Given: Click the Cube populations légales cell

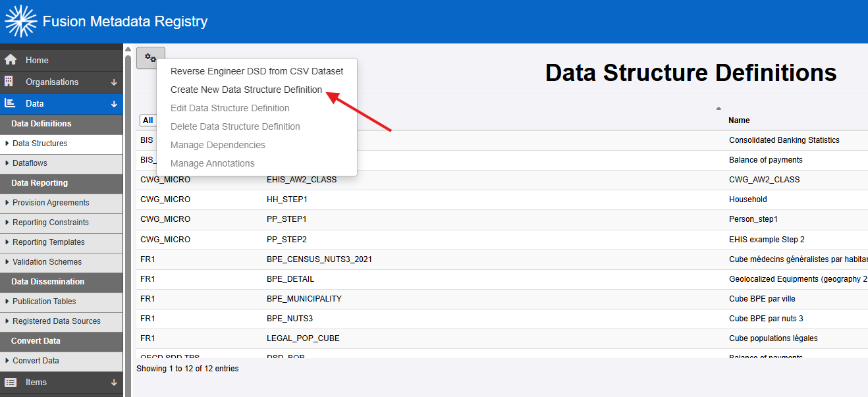Looking at the screenshot, I should point(773,338).
